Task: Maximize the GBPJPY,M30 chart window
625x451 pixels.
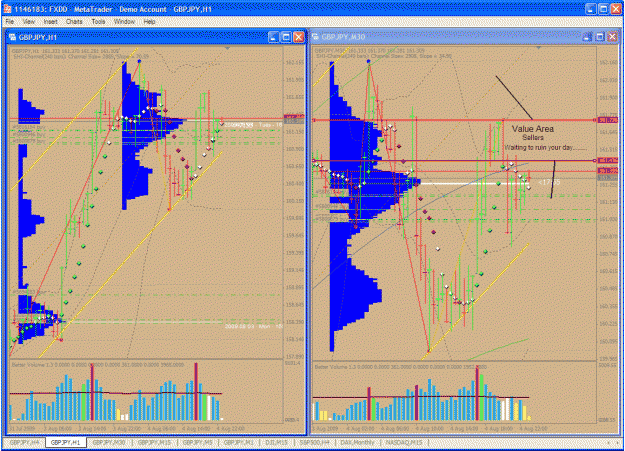Action: point(600,37)
